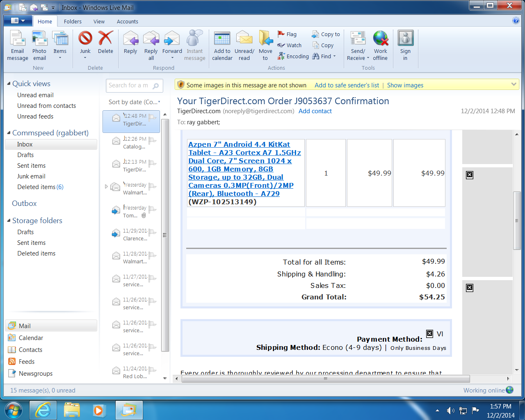The width and height of the screenshot is (525, 420).
Task: Delete the selected message
Action: 105,43
